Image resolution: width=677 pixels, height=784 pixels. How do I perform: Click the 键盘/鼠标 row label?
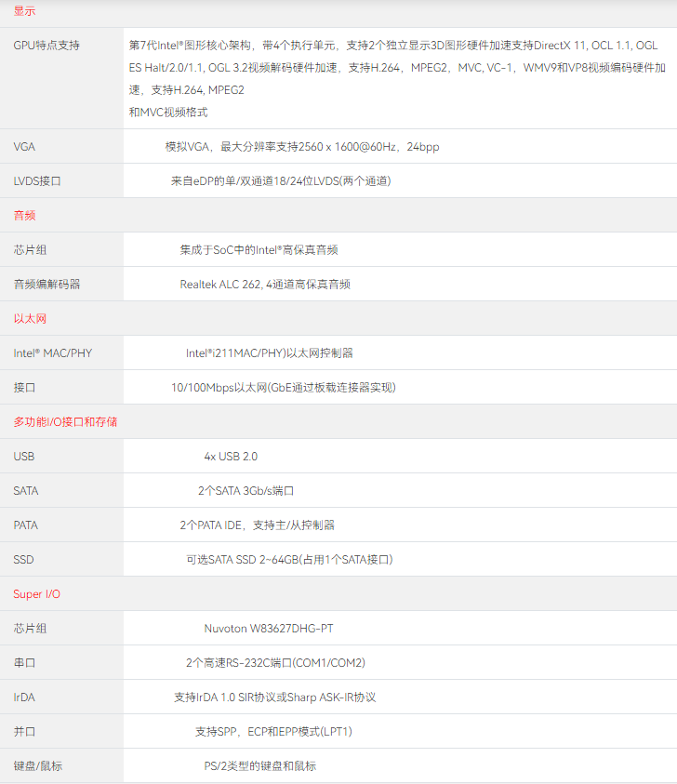coord(38,766)
